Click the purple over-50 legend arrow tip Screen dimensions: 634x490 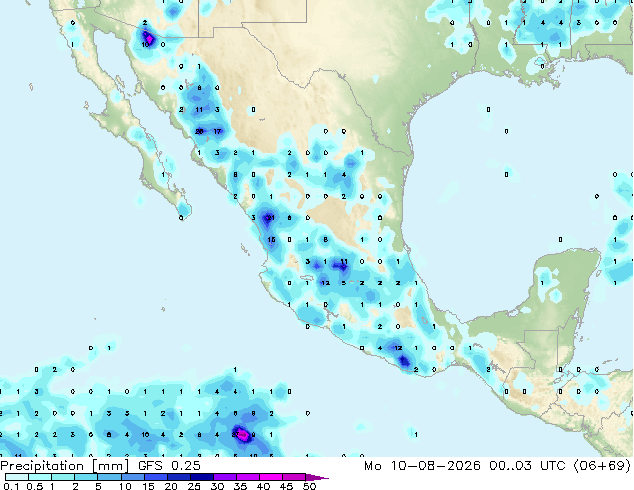(x=317, y=477)
